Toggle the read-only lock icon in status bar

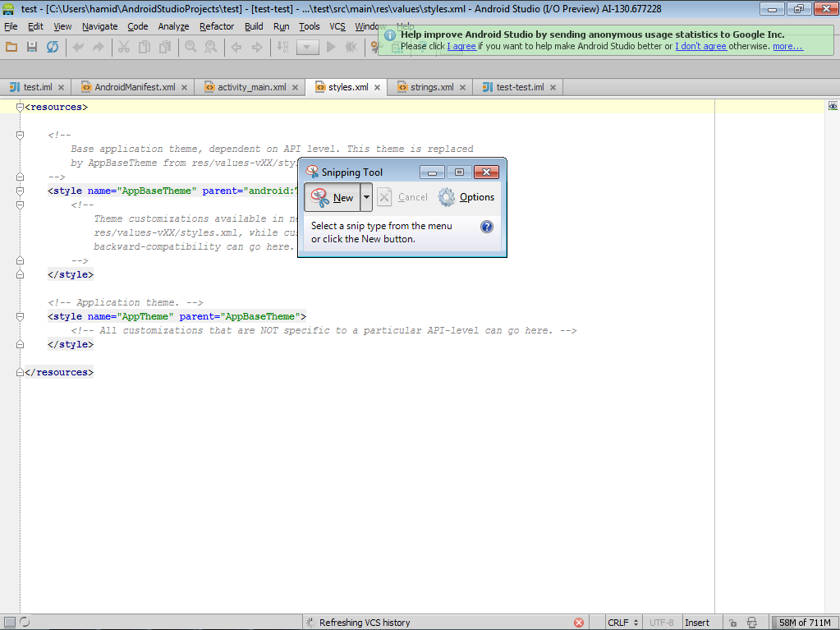pyautogui.click(x=732, y=623)
